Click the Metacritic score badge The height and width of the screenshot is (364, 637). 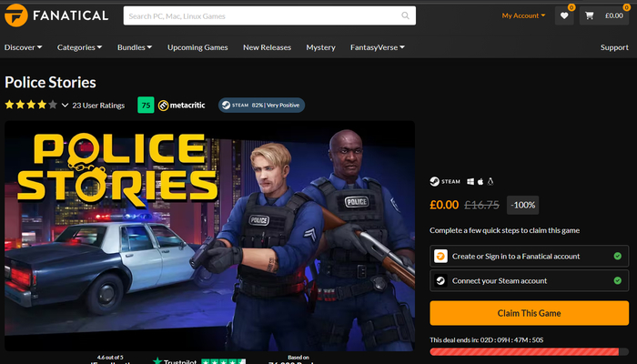[x=146, y=106]
